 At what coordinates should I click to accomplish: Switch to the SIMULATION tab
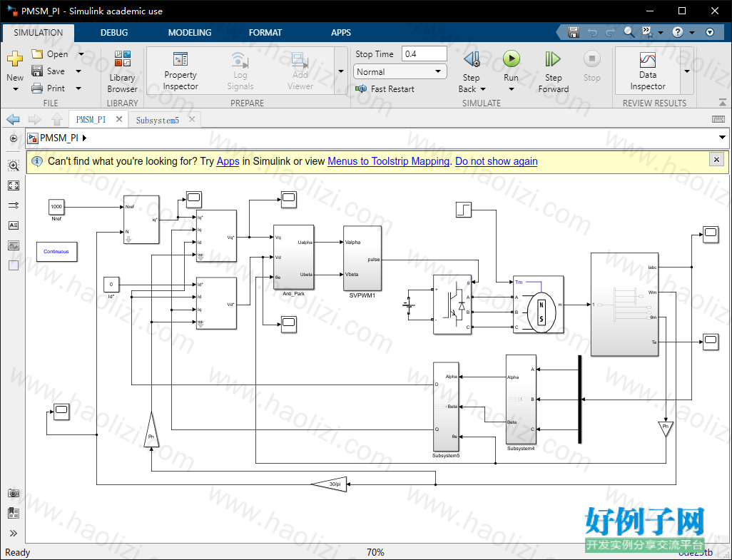(x=39, y=33)
